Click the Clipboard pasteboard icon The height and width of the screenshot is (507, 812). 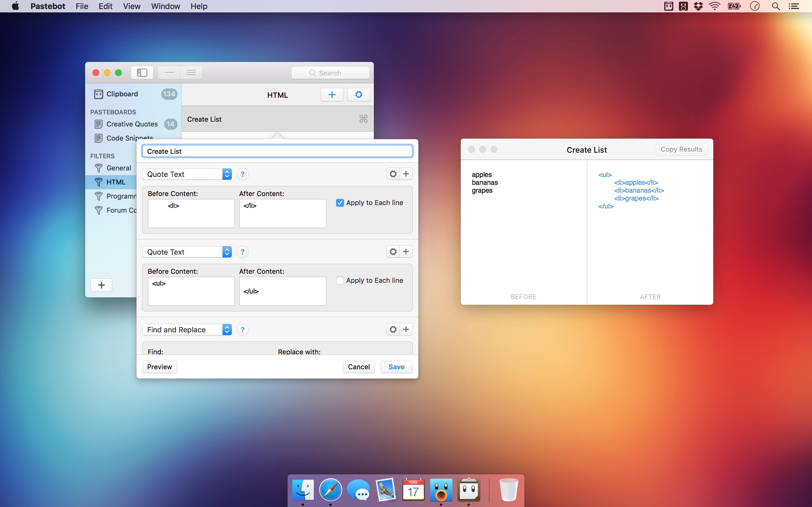pyautogui.click(x=98, y=94)
